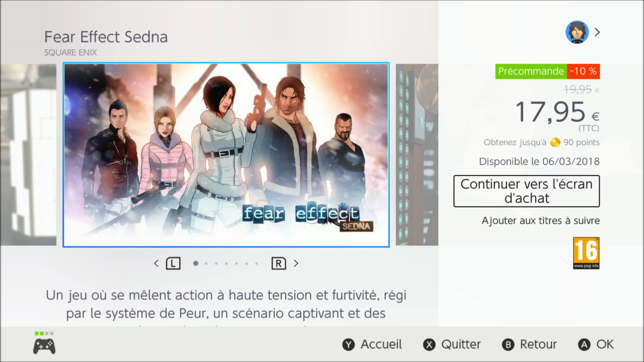Click the right arrow chevron under carousel

click(296, 263)
